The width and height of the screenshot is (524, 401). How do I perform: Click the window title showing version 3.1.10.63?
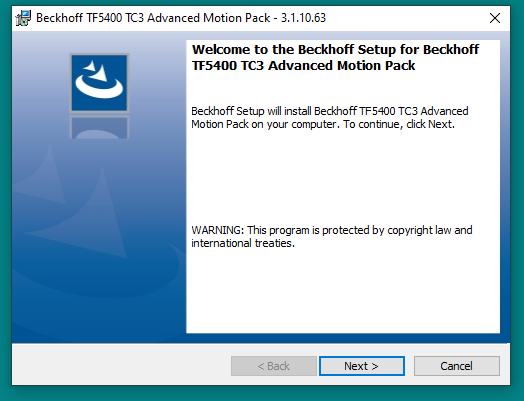(x=181, y=18)
